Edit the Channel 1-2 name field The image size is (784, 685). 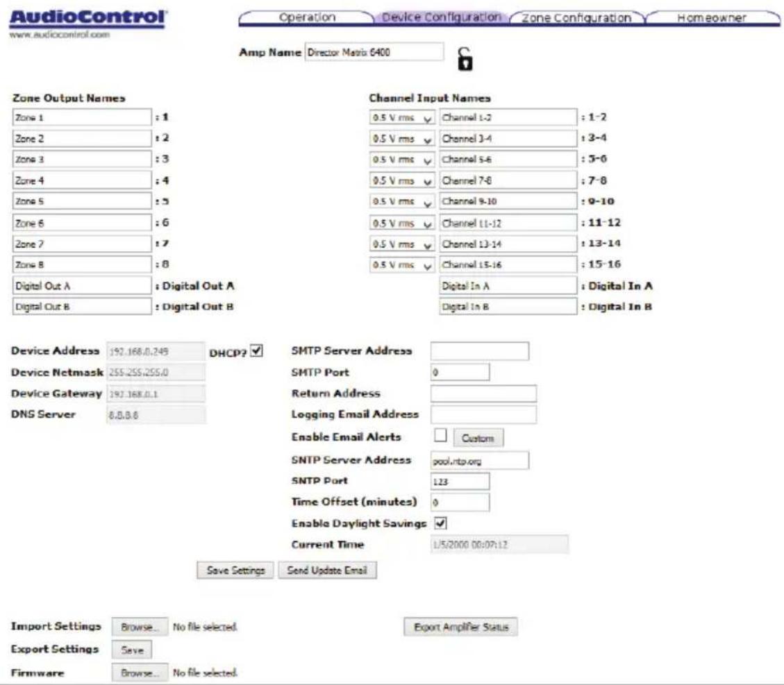tap(508, 117)
